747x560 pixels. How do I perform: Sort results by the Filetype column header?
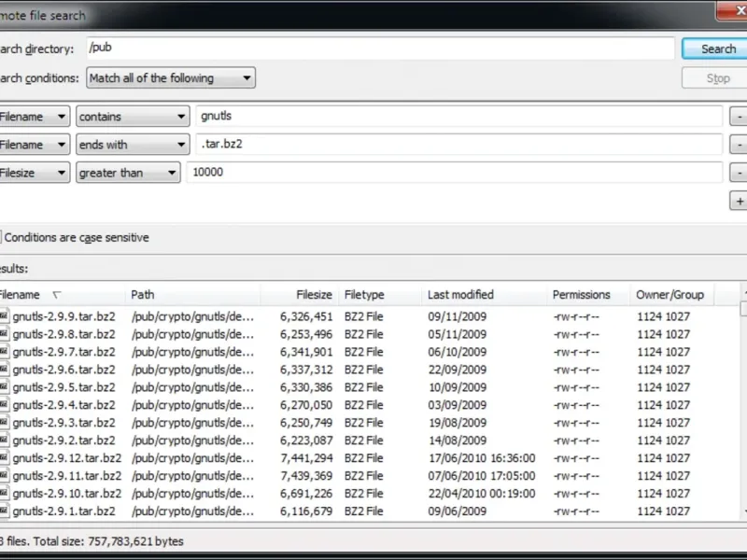click(x=380, y=295)
